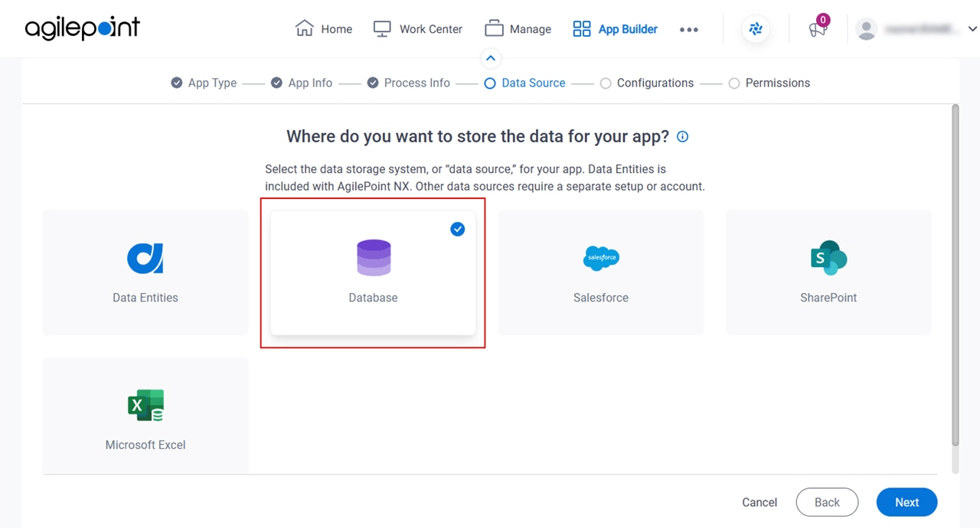Viewport: 980px width, 528px height.
Task: Click the 'Salesforce' card label
Action: coord(601,298)
